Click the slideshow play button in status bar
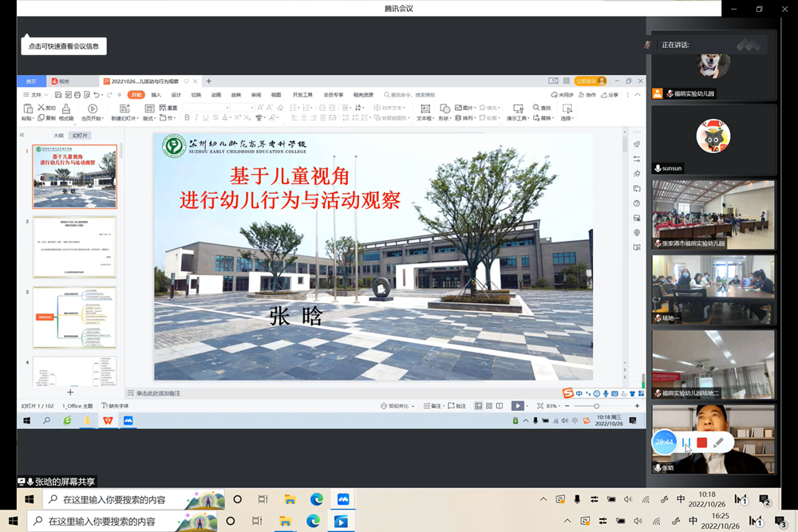Screen dimensions: 798x532 [518, 406]
